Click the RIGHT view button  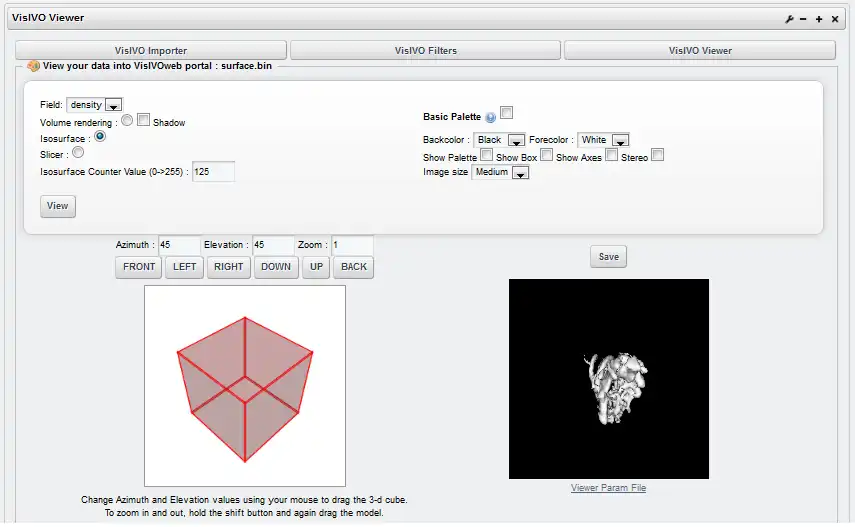(x=228, y=267)
